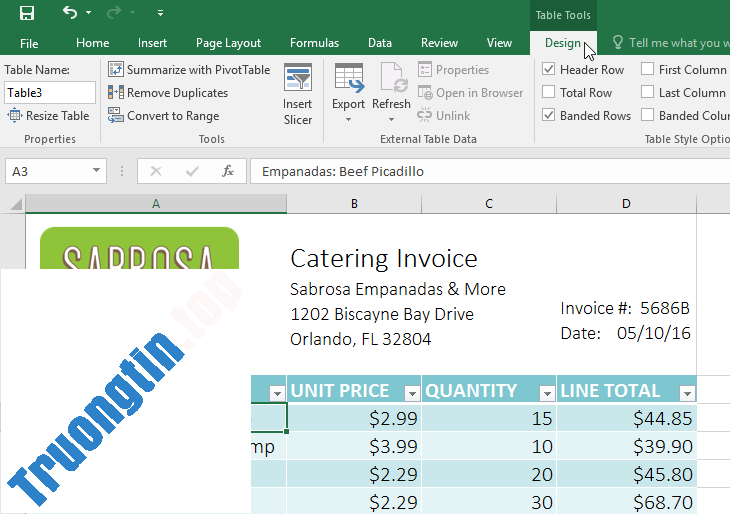
Task: Open the Undo history dropdown arrow
Action: (x=88, y=13)
